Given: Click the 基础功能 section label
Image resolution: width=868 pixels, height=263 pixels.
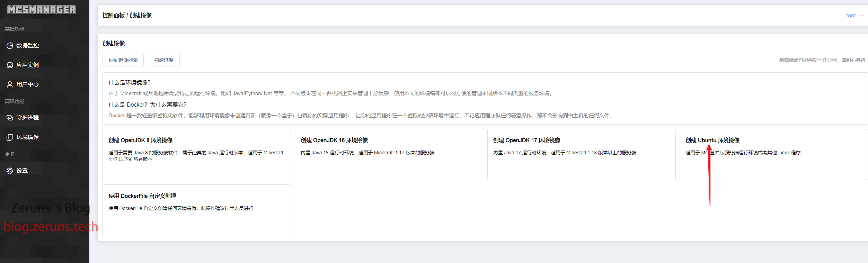Looking at the screenshot, I should click(x=15, y=29).
